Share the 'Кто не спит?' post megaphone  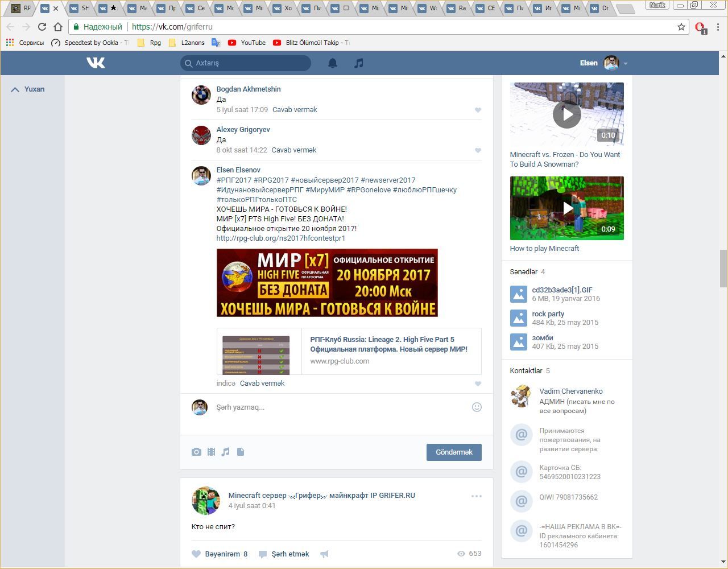click(x=324, y=554)
